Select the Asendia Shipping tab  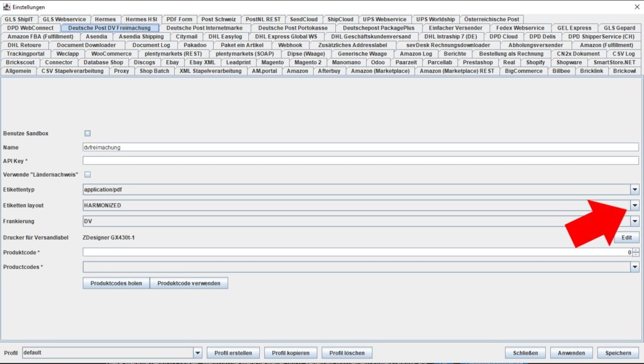[x=142, y=36]
